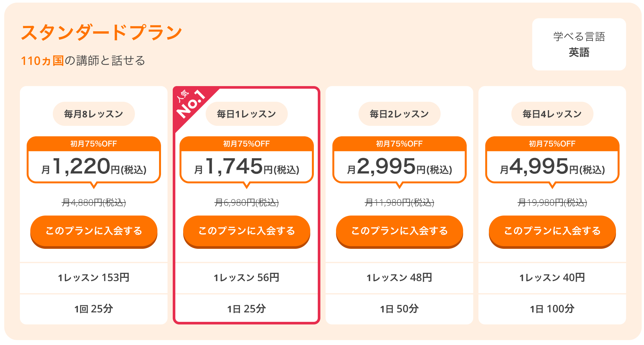644x345 pixels.
Task: Click the 1レッスン 40円 row
Action: click(x=552, y=277)
